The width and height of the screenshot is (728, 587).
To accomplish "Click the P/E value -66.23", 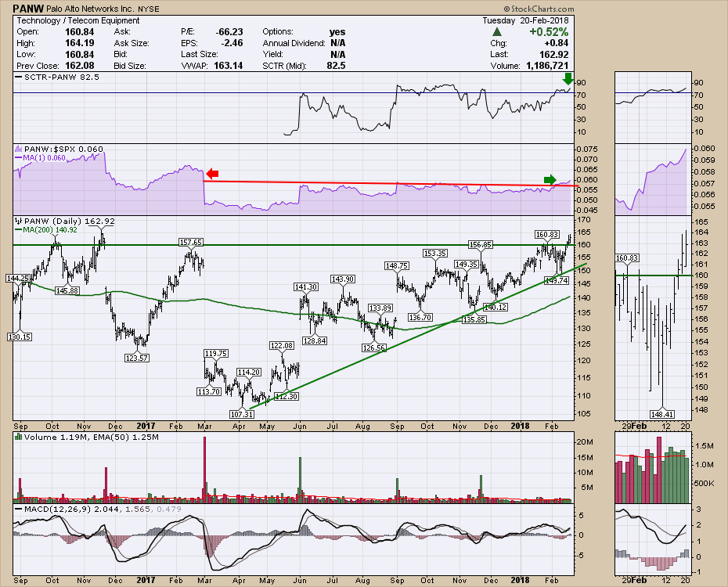I will (229, 32).
